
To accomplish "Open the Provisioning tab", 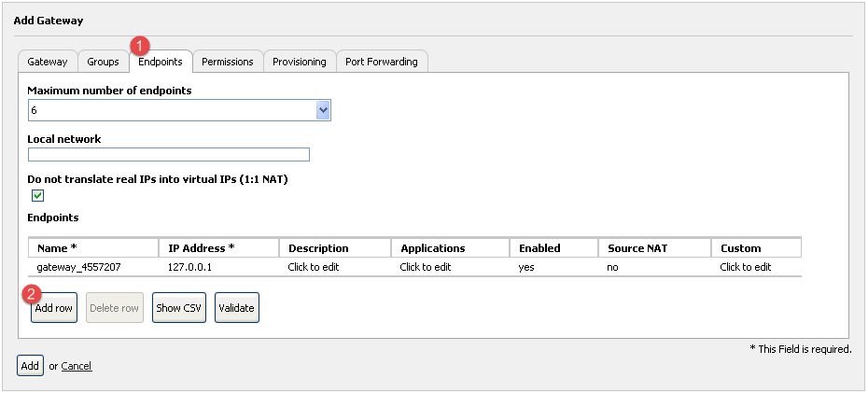I will pyautogui.click(x=300, y=62).
